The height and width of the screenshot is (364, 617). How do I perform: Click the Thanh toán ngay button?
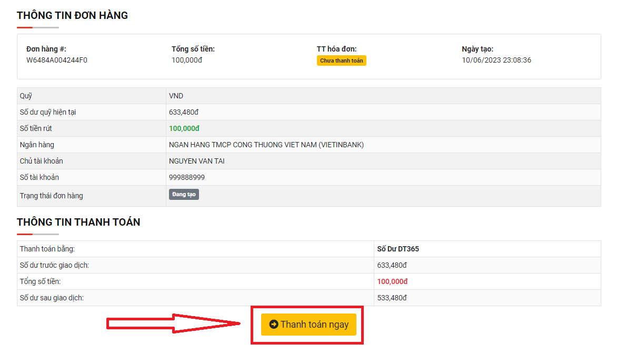point(308,325)
